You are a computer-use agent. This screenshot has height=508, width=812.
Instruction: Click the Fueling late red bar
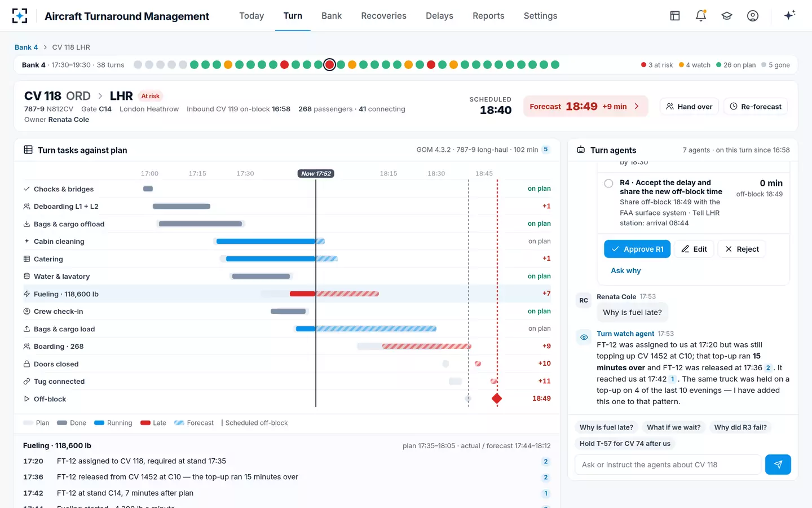click(302, 294)
